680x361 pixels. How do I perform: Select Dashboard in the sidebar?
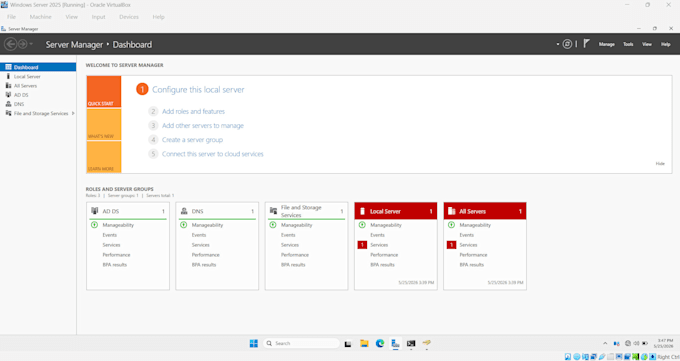tap(38, 67)
